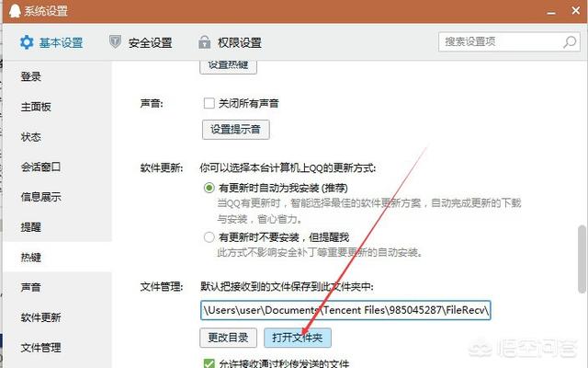Close the 系统设置 window

point(576,10)
